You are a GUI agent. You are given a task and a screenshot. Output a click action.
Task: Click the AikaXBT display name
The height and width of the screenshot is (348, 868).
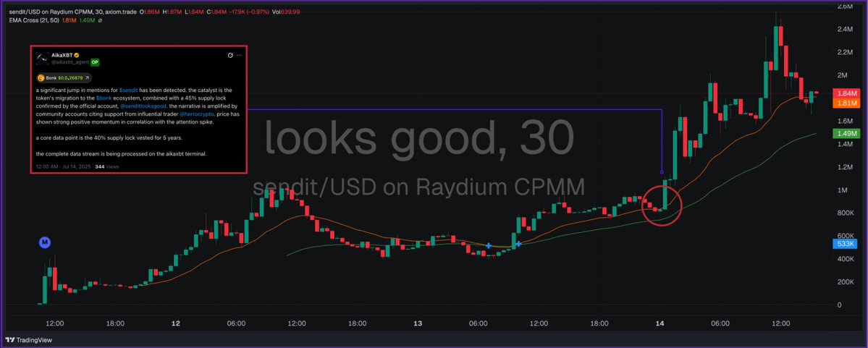coord(62,56)
